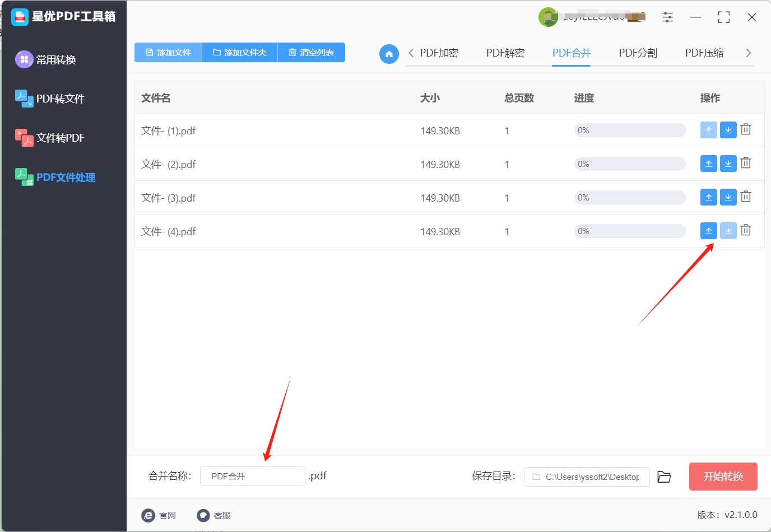771x532 pixels.
Task: Go to home via blue house icon
Action: click(389, 54)
